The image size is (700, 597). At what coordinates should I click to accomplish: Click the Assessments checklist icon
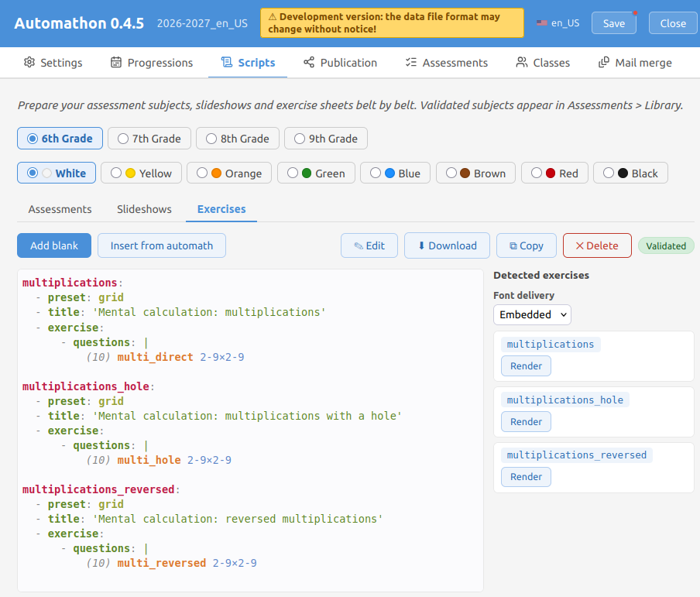411,62
